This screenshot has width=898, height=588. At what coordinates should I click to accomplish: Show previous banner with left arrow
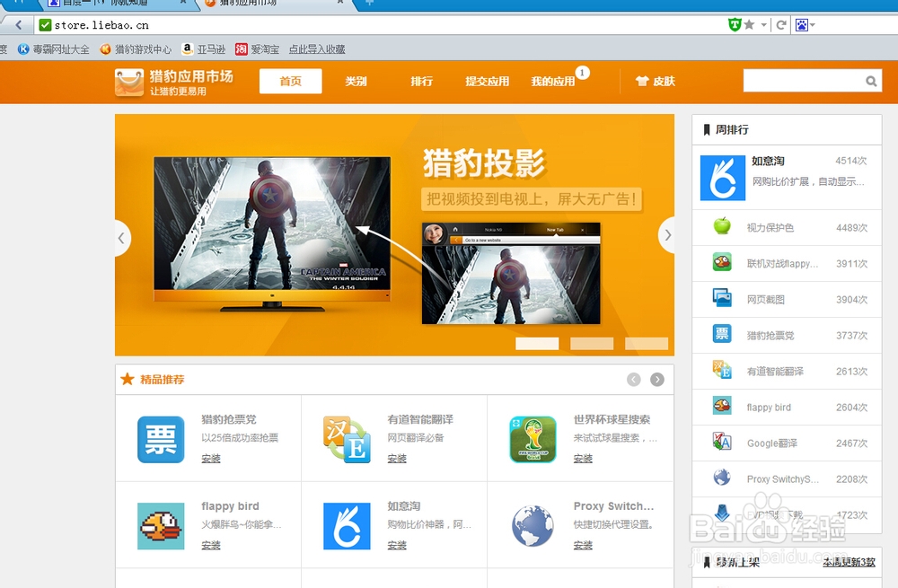[x=121, y=238]
